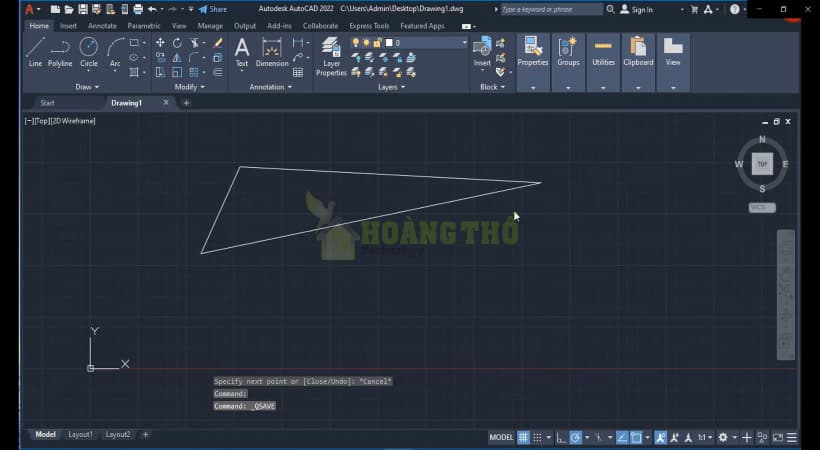820x450 pixels.
Task: Select the Polyline tool
Action: click(x=60, y=52)
